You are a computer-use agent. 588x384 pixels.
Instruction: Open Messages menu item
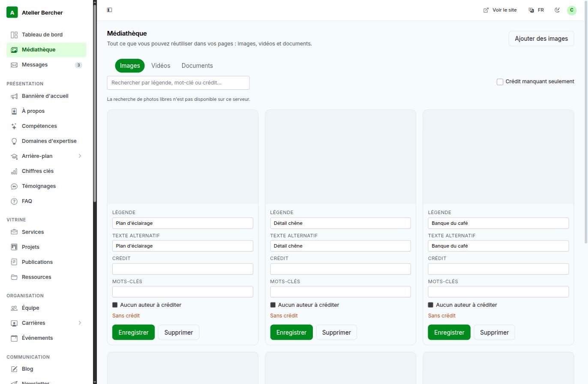pos(46,65)
